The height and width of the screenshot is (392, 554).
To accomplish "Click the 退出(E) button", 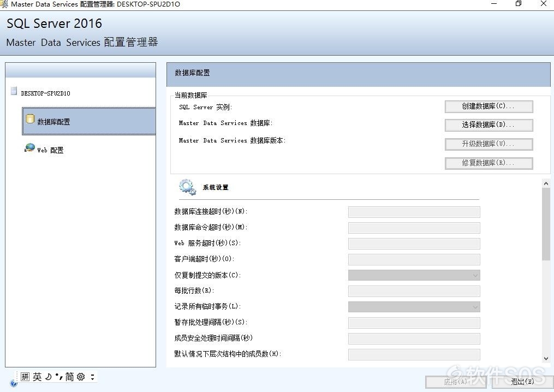I will coord(522,382).
